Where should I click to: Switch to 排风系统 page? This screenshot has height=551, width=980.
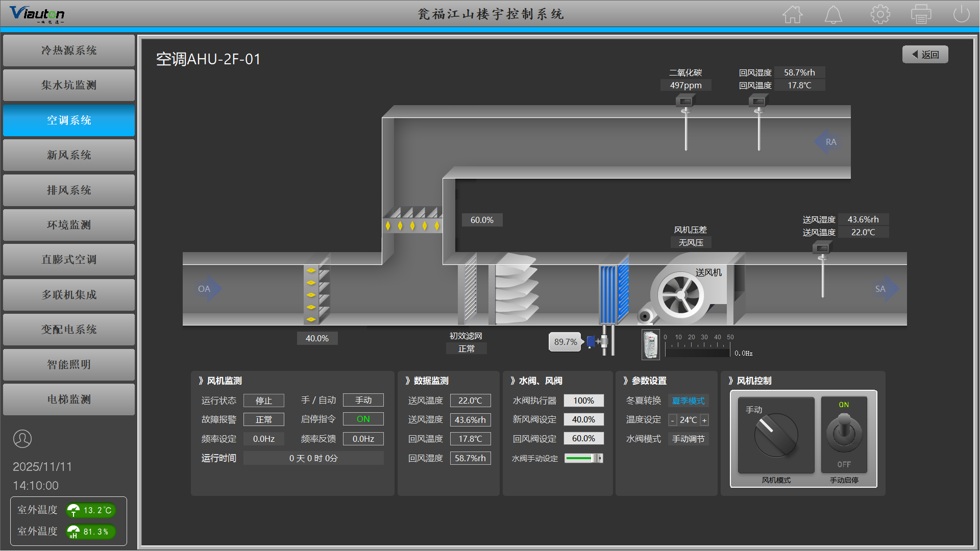(x=69, y=190)
